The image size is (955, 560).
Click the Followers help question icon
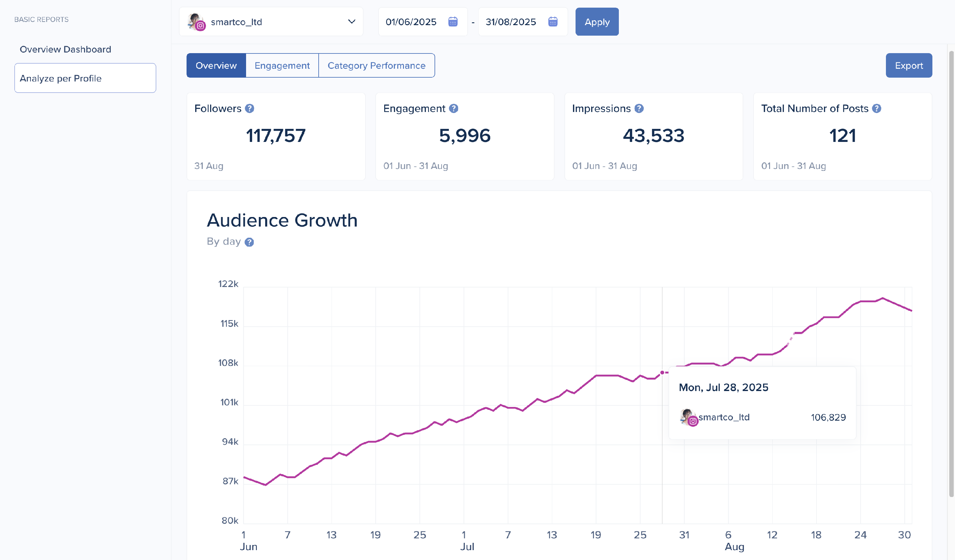(249, 109)
